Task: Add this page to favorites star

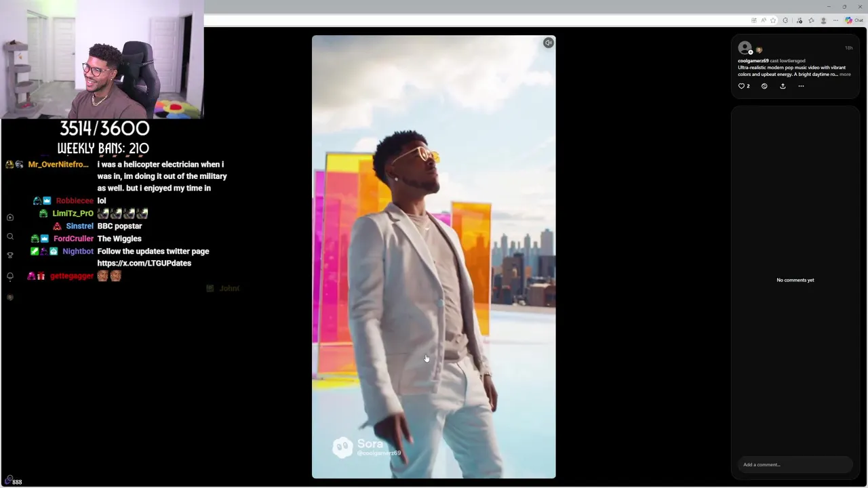Action: tap(773, 20)
